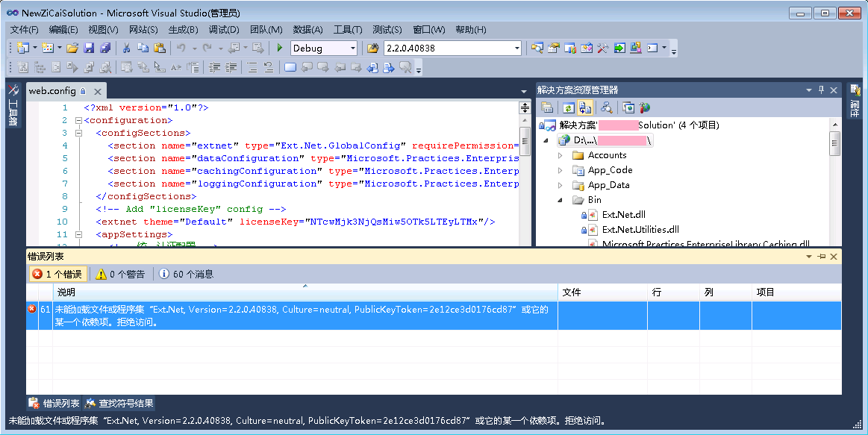
Task: Close the web.config tab
Action: [x=98, y=91]
